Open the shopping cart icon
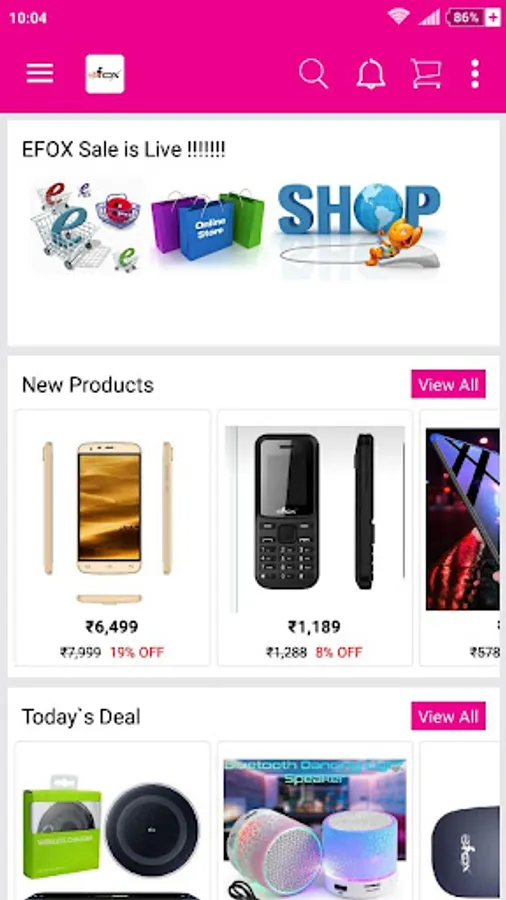The width and height of the screenshot is (506, 900). [426, 74]
